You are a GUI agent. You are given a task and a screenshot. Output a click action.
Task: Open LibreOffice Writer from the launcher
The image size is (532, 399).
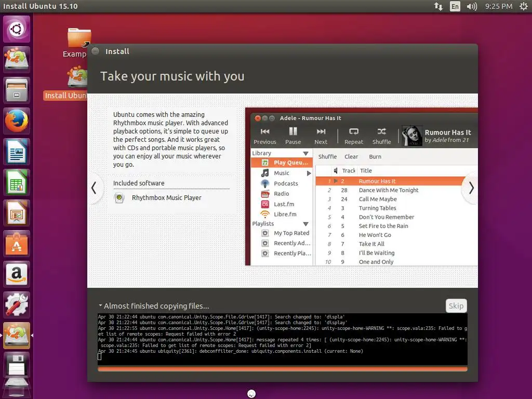click(16, 152)
